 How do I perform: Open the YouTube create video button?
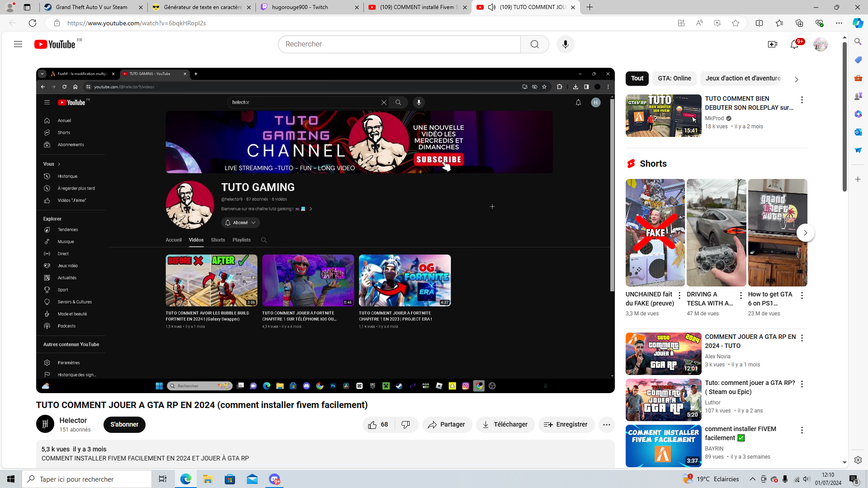click(773, 44)
